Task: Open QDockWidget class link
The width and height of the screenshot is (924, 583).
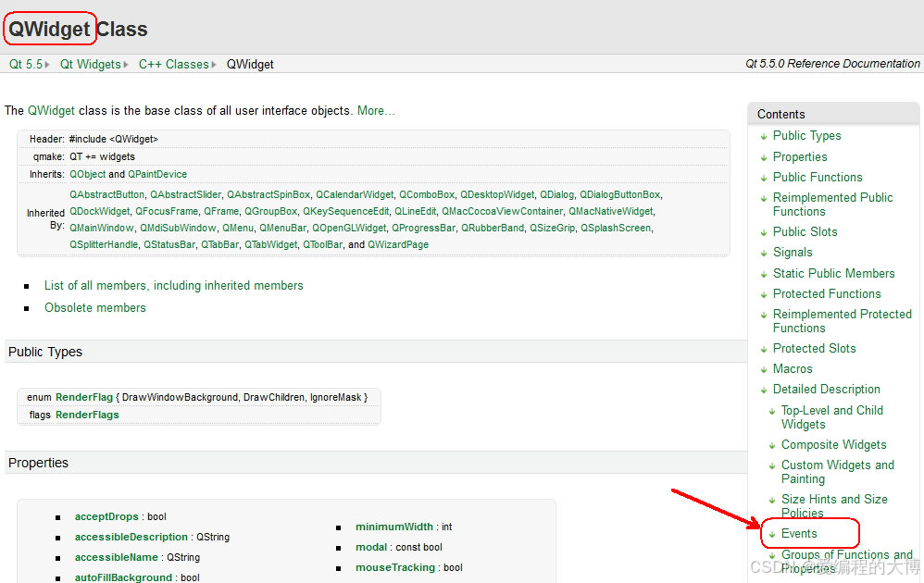Action: pos(100,211)
